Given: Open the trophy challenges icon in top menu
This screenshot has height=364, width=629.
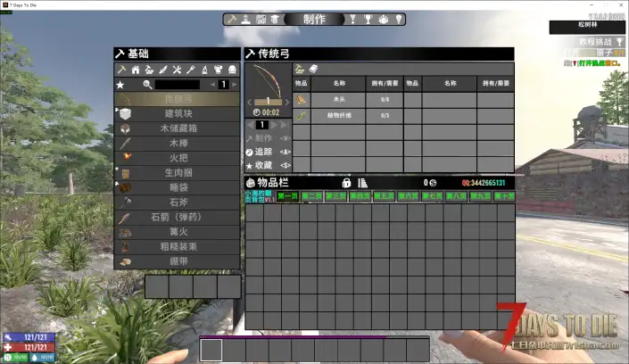Looking at the screenshot, I should (x=368, y=20).
